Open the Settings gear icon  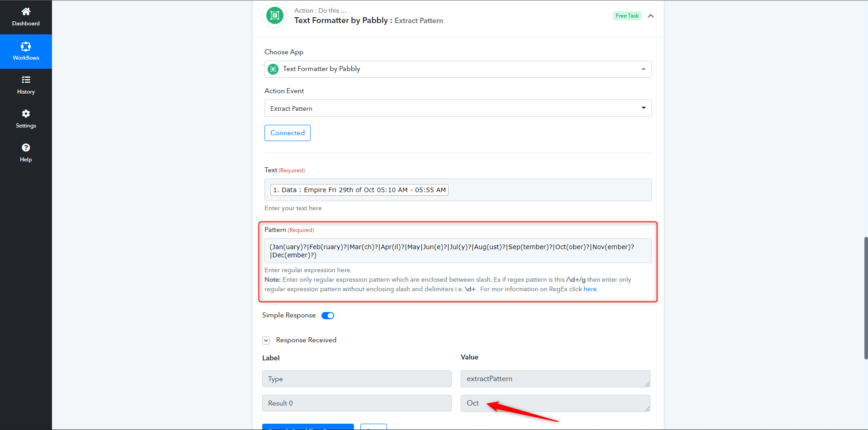tap(26, 113)
